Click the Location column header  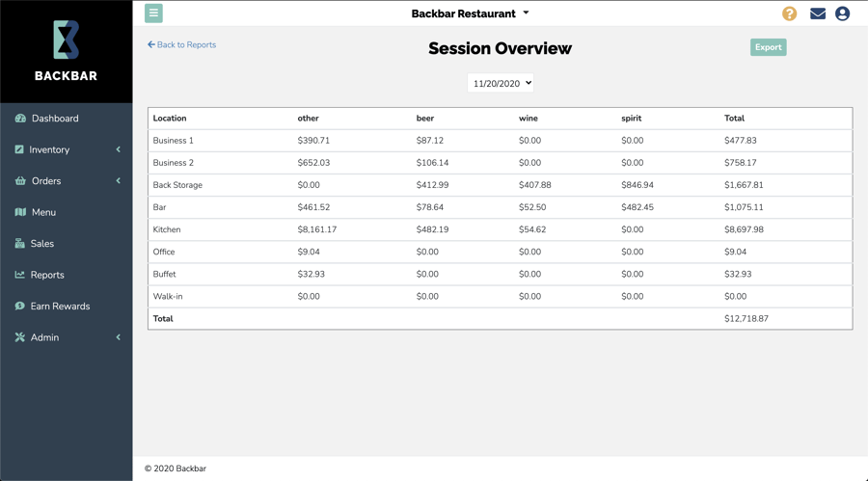(x=170, y=118)
